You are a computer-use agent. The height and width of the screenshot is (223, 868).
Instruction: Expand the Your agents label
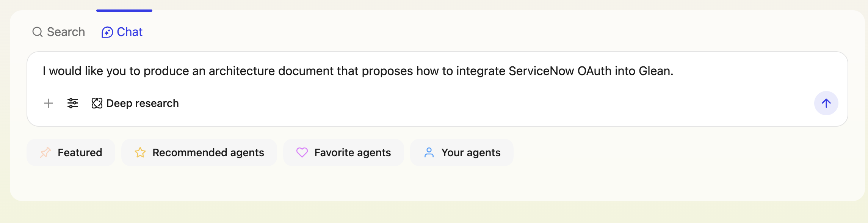click(471, 152)
